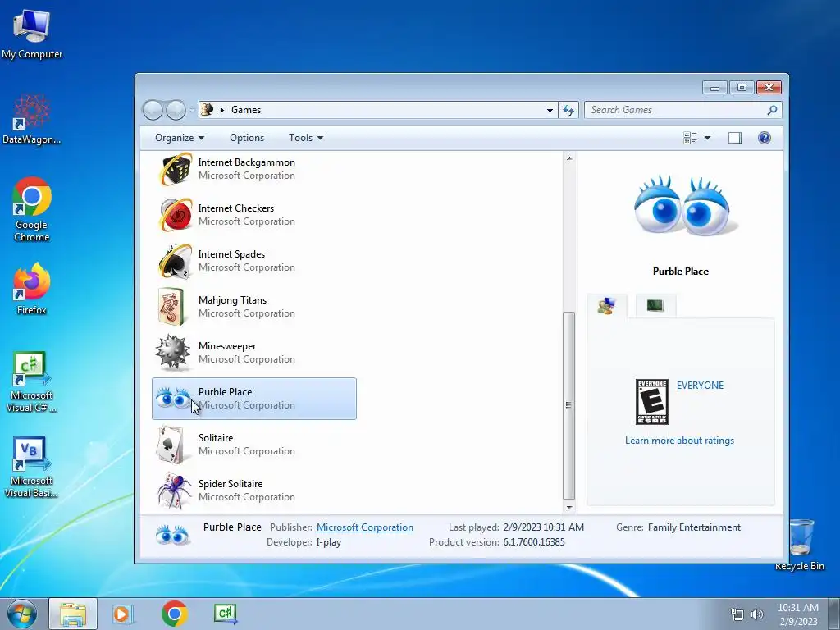Open Windows Media Player taskbar icon
Viewport: 840px width, 630px height.
[122, 614]
